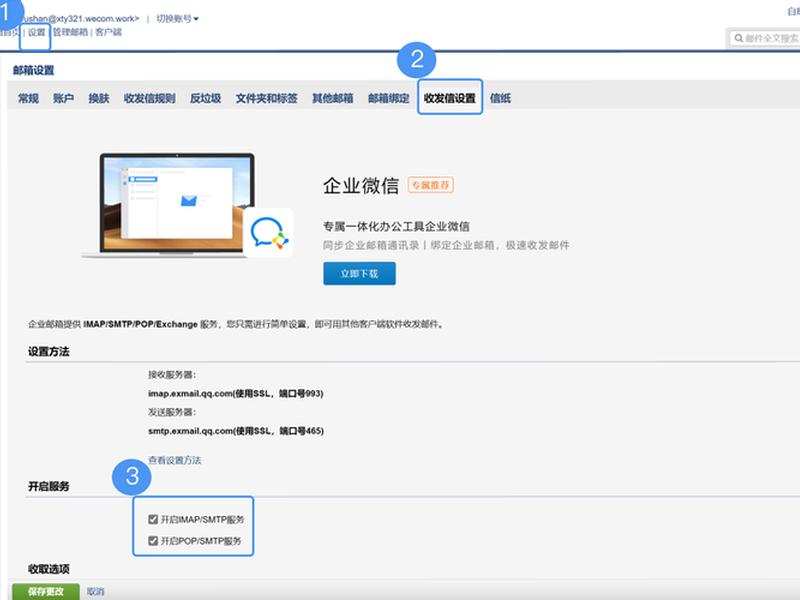The width and height of the screenshot is (800, 600).
Task: Switch to the 信纸 tab
Action: coord(500,98)
